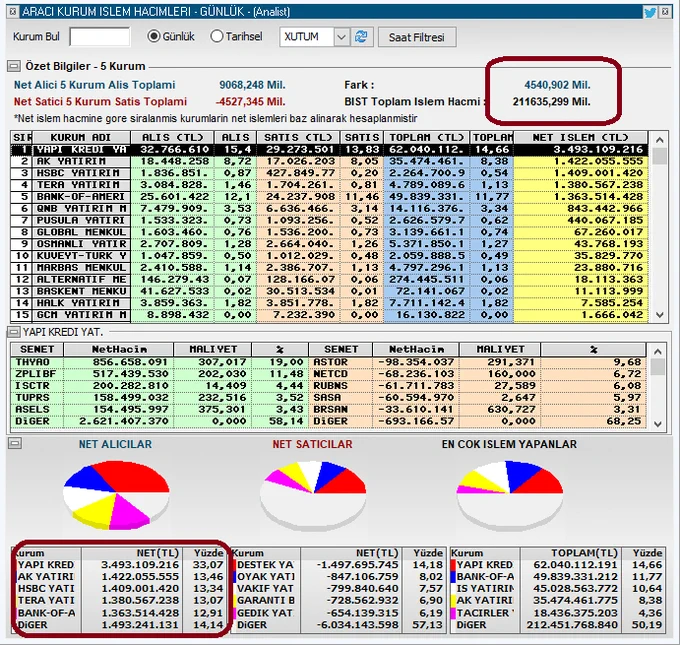
Task: Click the NET SATICILAR pie chart
Action: coord(313,495)
